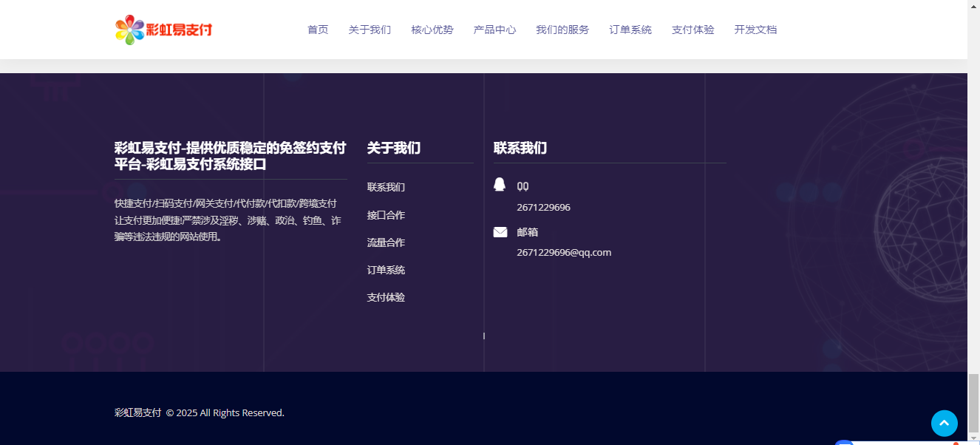The image size is (980, 445).
Task: Select 我们的服务 in the top menu
Action: [562, 30]
